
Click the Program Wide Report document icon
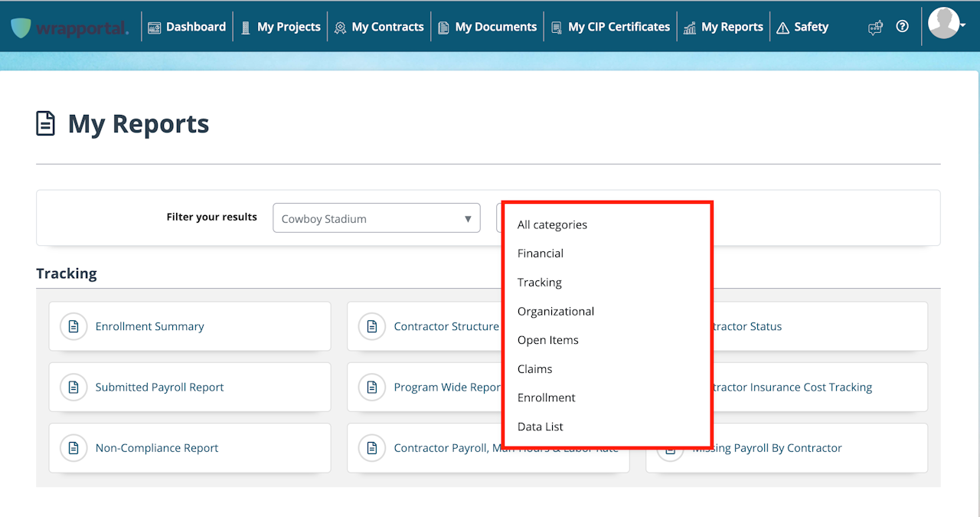[x=372, y=387]
